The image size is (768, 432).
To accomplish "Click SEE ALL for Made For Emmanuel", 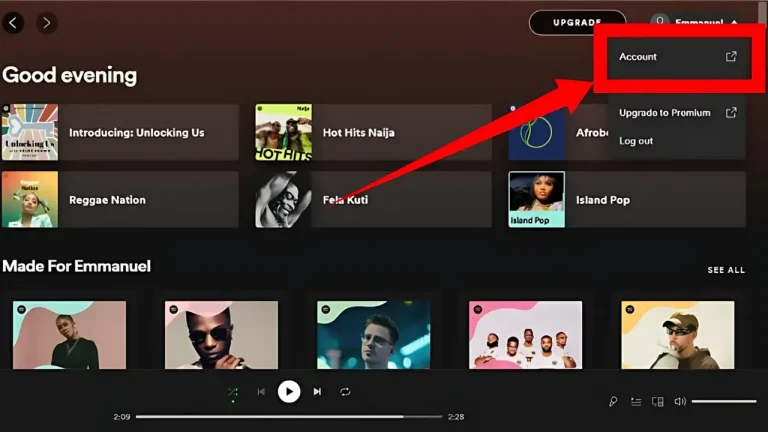I will (x=726, y=270).
